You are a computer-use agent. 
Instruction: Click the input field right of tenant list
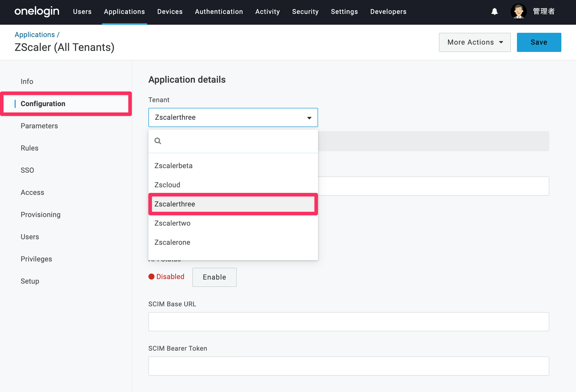click(433, 186)
